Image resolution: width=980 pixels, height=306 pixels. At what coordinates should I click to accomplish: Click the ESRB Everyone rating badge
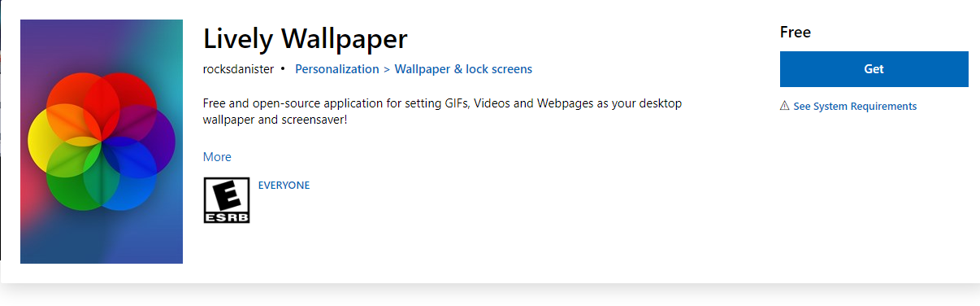click(226, 201)
